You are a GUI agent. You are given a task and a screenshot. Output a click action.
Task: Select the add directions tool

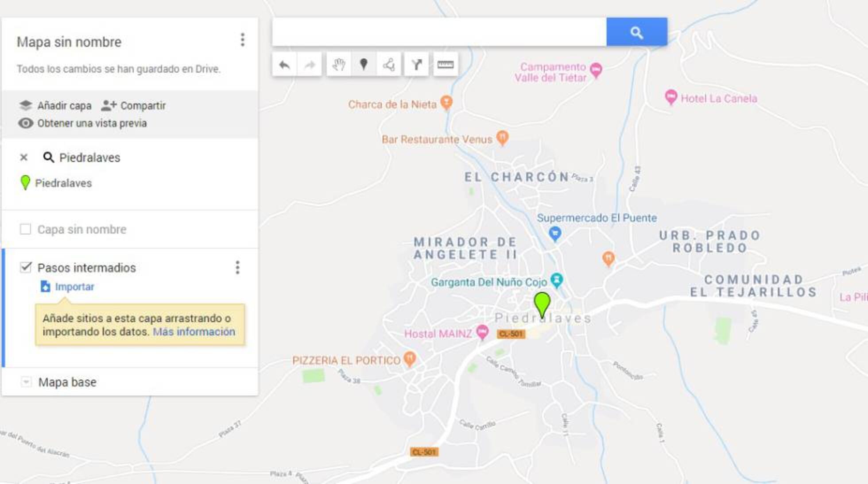pyautogui.click(x=416, y=65)
